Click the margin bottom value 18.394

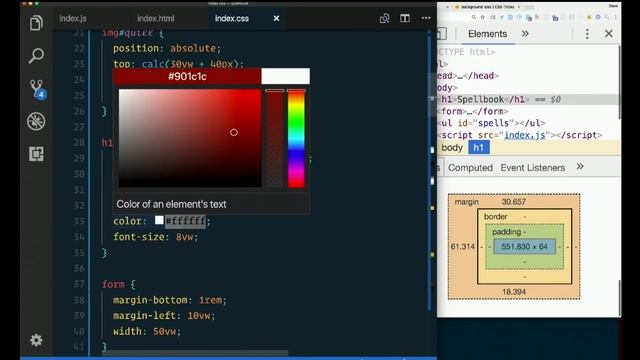click(x=514, y=292)
